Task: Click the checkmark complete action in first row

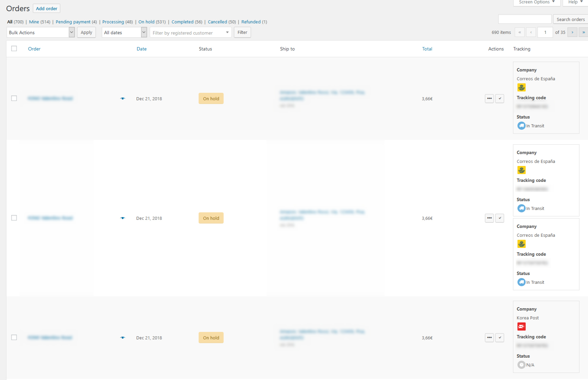Action: 499,99
